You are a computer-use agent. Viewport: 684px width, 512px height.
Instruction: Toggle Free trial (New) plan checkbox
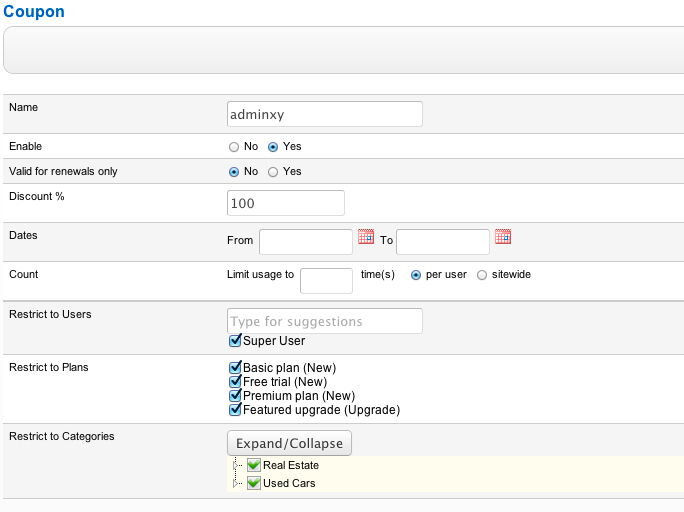235,382
